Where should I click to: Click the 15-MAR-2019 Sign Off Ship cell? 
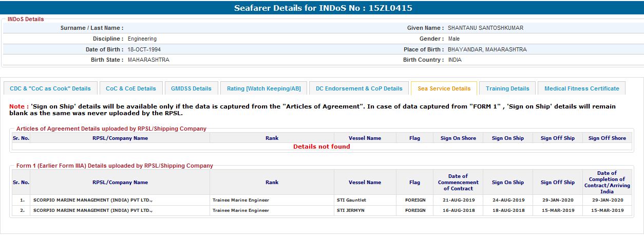click(557, 210)
